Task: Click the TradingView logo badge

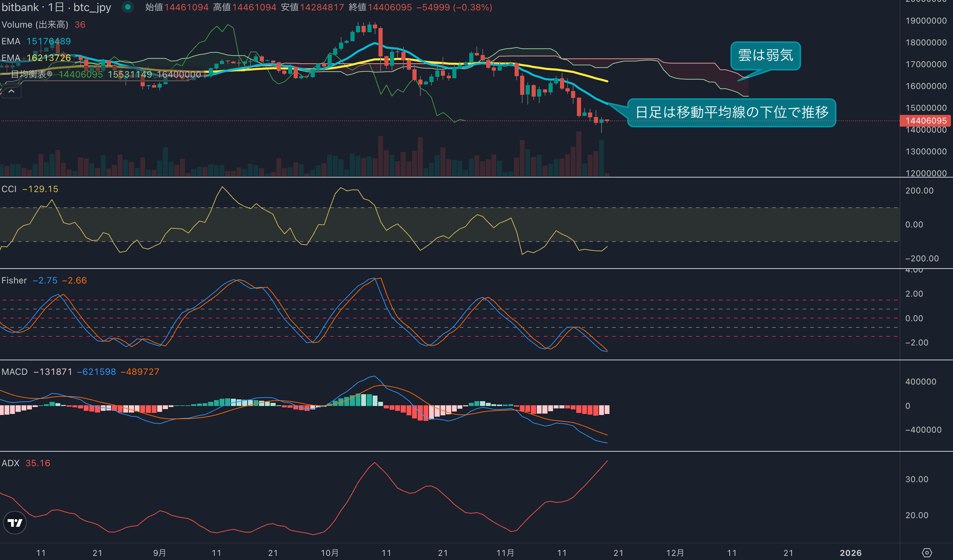Action: click(x=15, y=523)
